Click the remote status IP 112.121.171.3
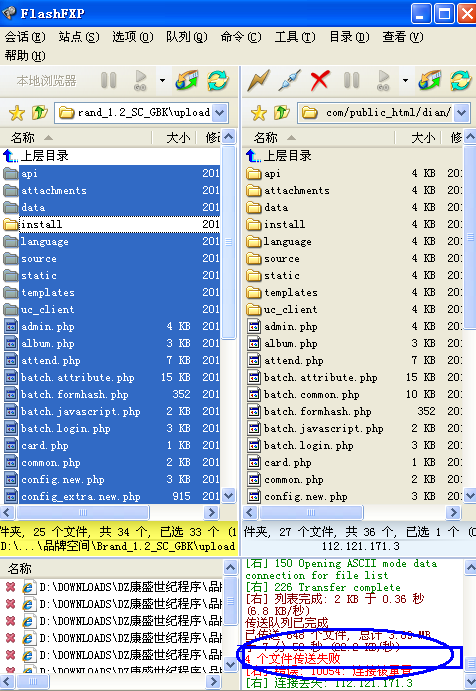The image size is (476, 691). pyautogui.click(x=361, y=546)
